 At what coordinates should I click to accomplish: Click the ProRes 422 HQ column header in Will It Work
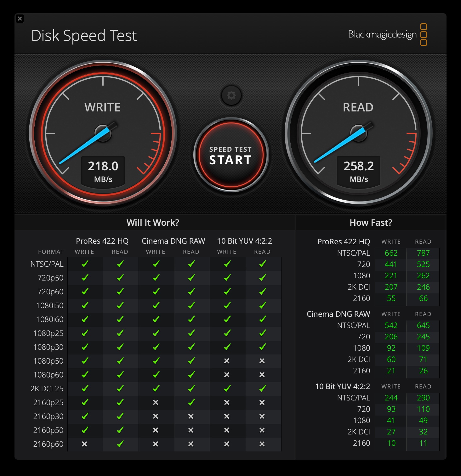[x=102, y=241]
